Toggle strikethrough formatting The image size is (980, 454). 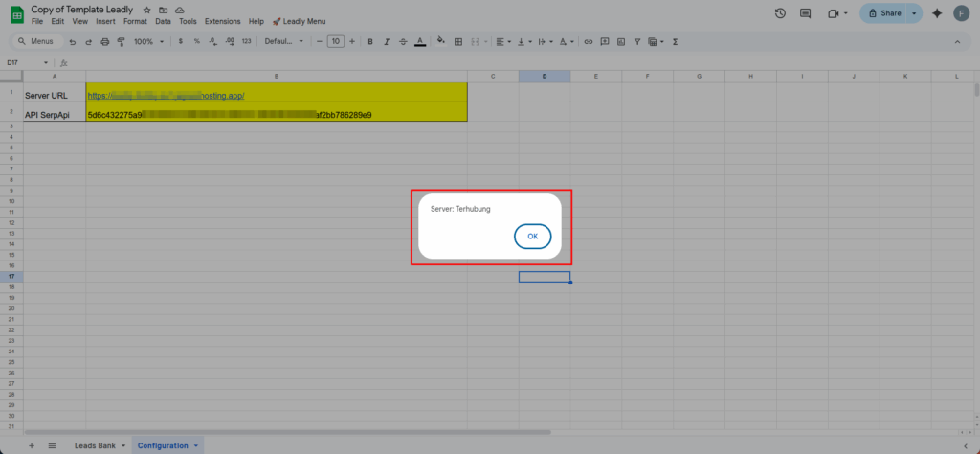coord(403,42)
